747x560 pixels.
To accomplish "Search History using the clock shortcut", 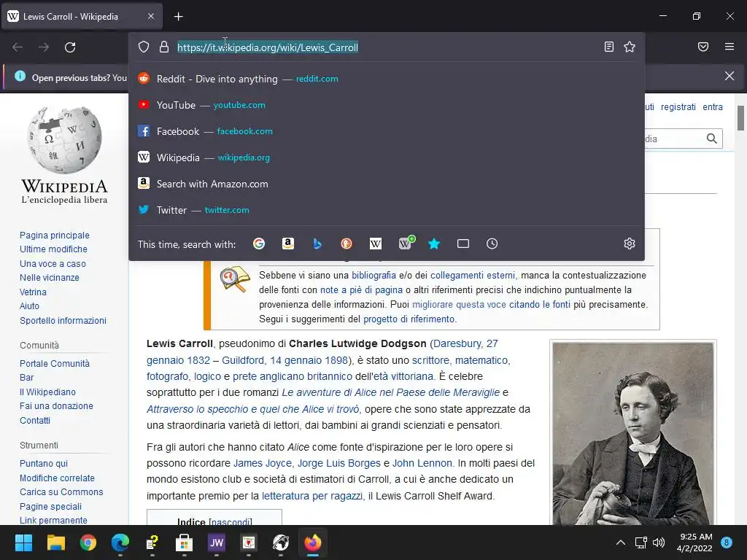I will tap(492, 244).
